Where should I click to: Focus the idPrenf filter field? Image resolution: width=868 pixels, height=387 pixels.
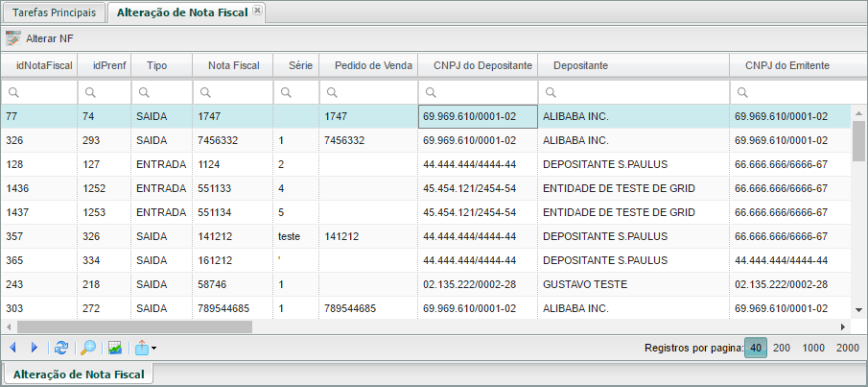click(105, 92)
